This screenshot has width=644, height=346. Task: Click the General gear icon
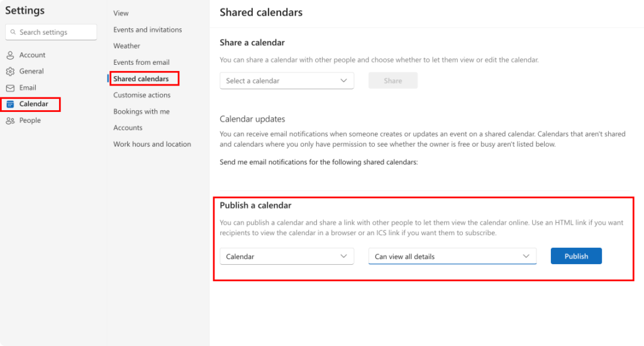(10, 72)
